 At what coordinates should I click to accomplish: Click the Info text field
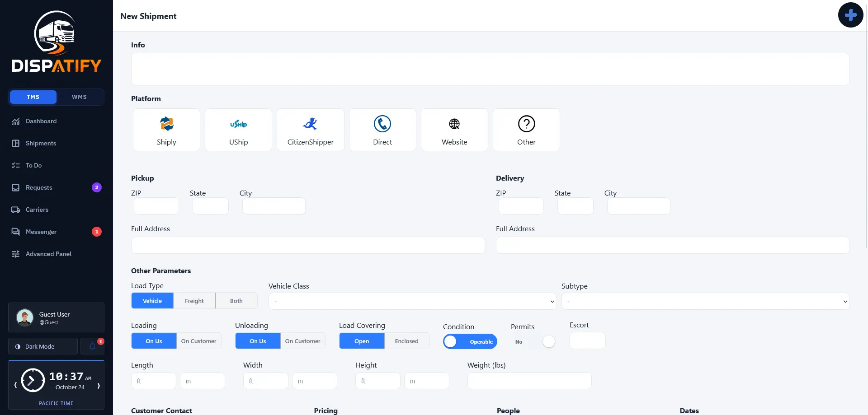[x=490, y=69]
